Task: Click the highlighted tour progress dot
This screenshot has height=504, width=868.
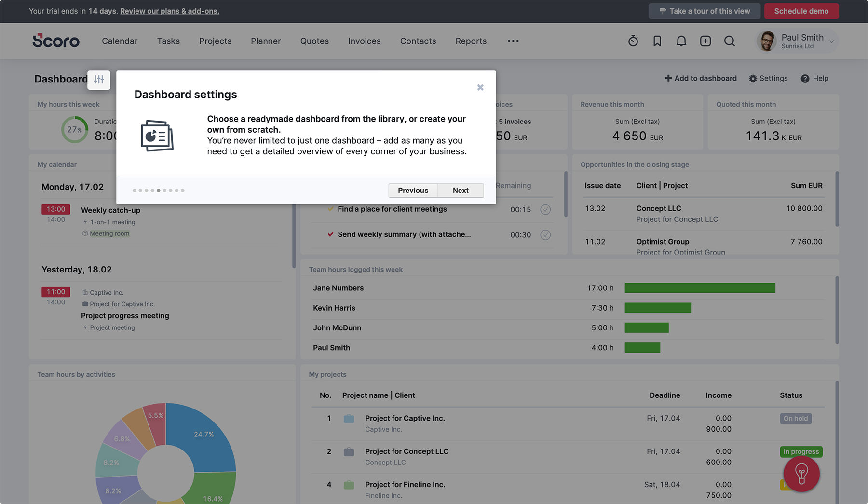Action: 159,191
